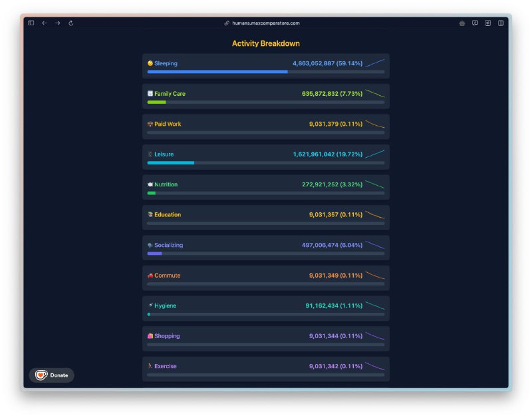Click the Commute car icon
Screen dimensions: 532x418
[150, 276]
